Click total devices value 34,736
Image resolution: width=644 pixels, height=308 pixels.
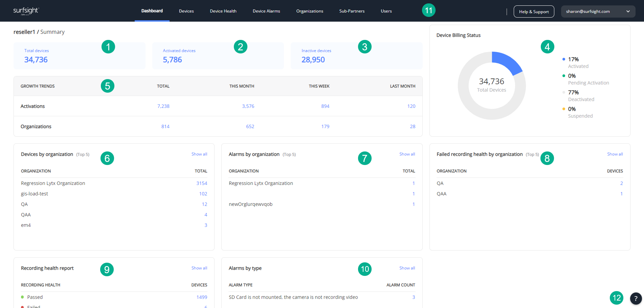(36, 60)
